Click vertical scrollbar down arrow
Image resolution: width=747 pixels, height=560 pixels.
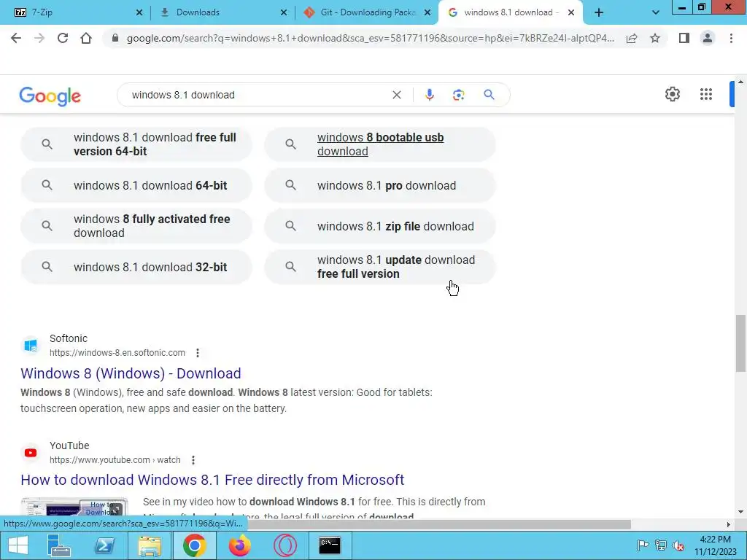coord(740,513)
